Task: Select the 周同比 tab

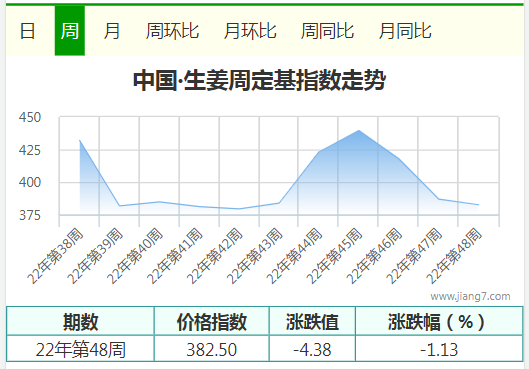Action: pos(328,31)
